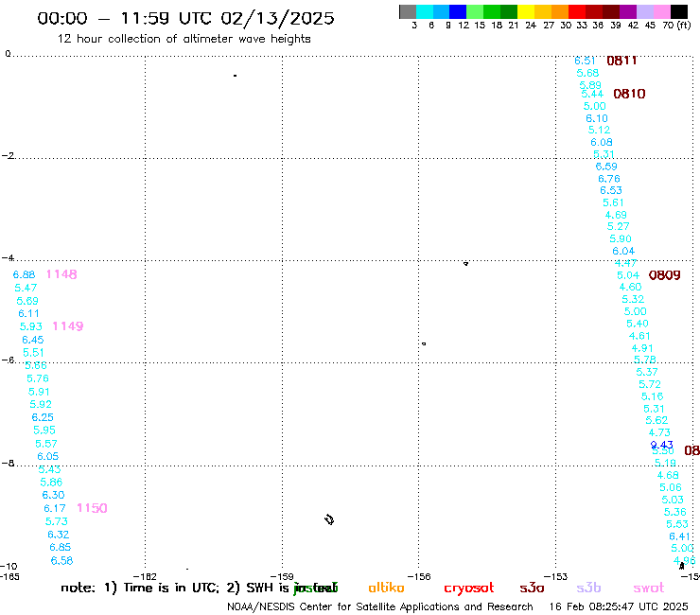Click the pink 1148 timestamp label
The width and height of the screenshot is (700, 615).
61,274
